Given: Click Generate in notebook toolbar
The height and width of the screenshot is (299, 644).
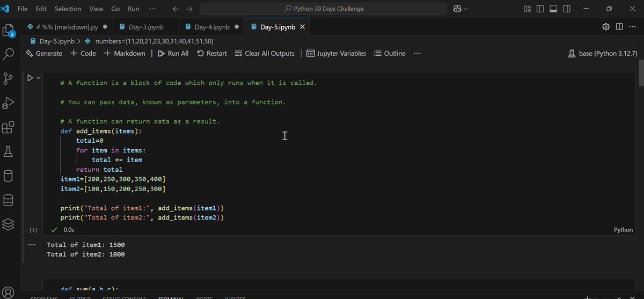Looking at the screenshot, I should [x=44, y=53].
